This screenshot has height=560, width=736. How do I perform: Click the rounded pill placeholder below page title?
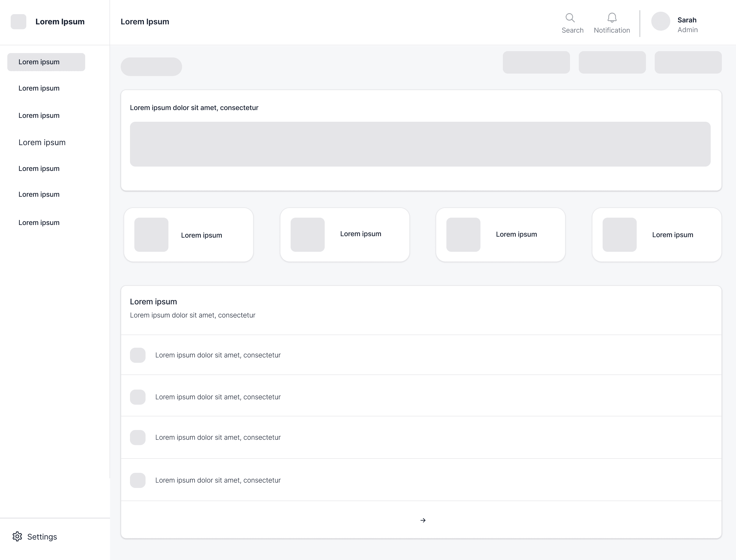pos(151,67)
